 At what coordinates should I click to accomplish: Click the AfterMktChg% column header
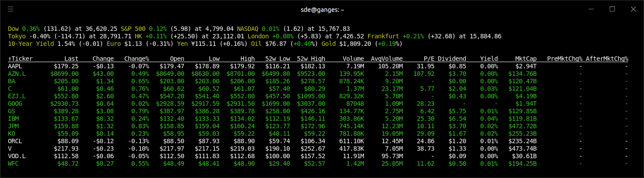[x=607, y=59]
